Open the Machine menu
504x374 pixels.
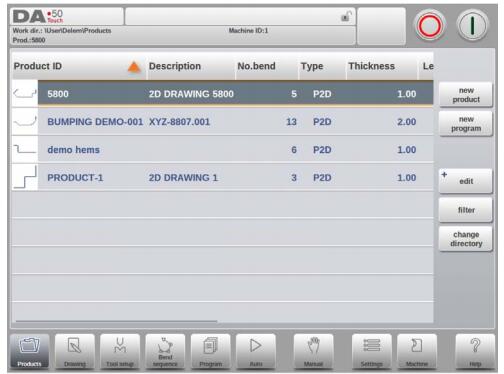[x=417, y=352]
